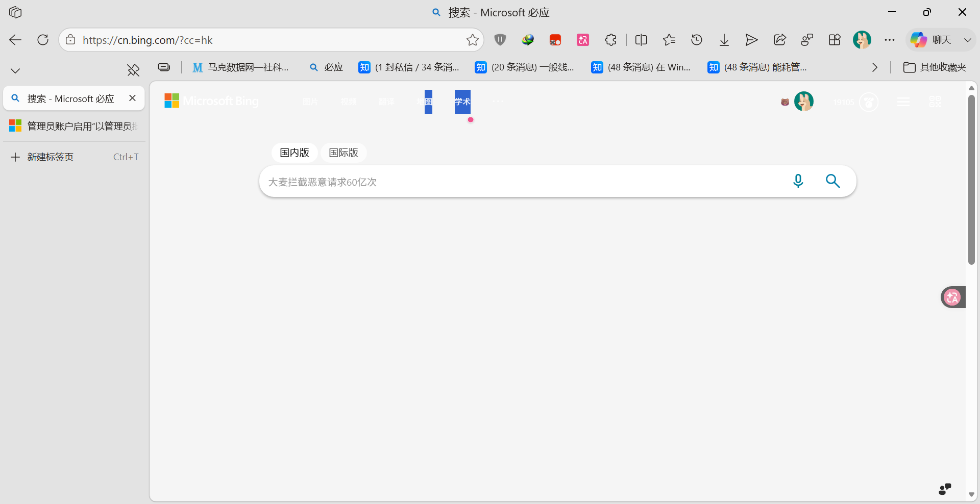
Task: Open the tab actions menu icon at top left
Action: tap(15, 12)
